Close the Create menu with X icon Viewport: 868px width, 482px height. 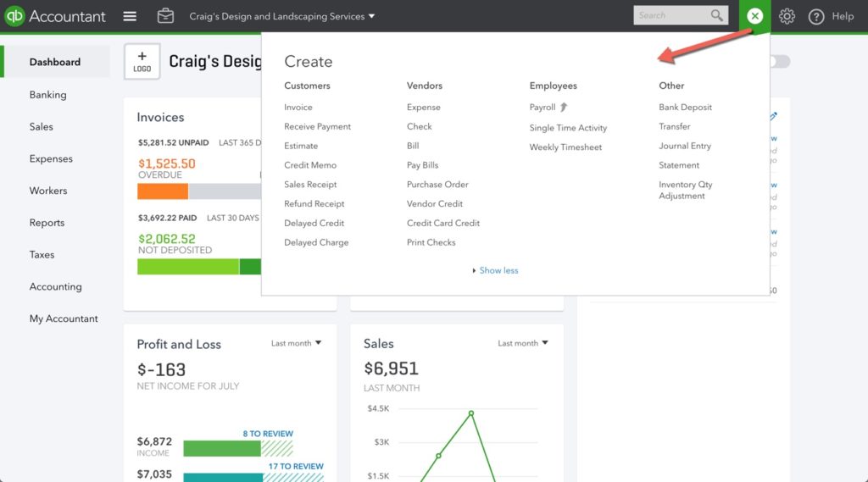tap(754, 16)
